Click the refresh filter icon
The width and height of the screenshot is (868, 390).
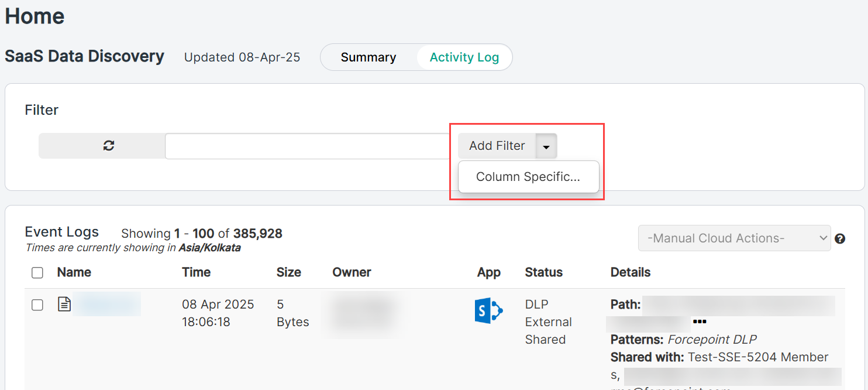click(108, 146)
